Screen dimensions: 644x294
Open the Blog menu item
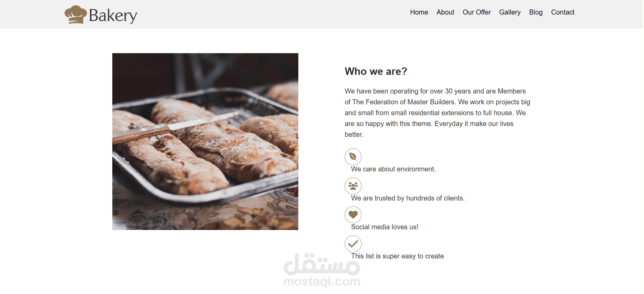click(x=536, y=12)
